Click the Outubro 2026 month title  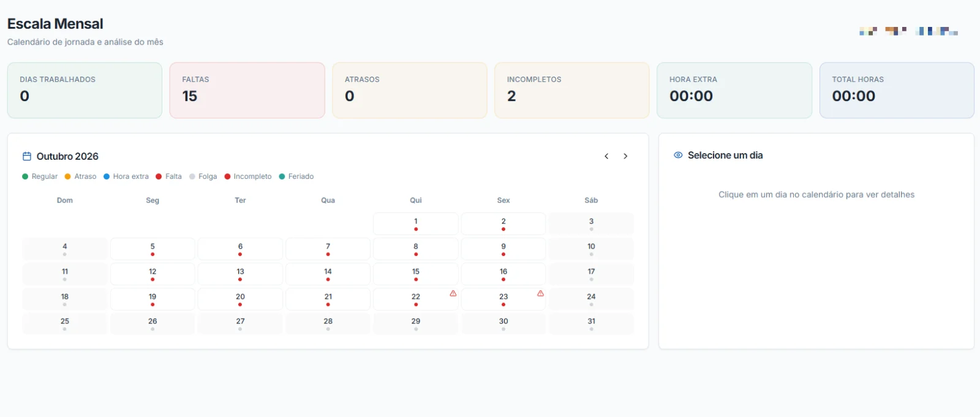click(x=67, y=156)
